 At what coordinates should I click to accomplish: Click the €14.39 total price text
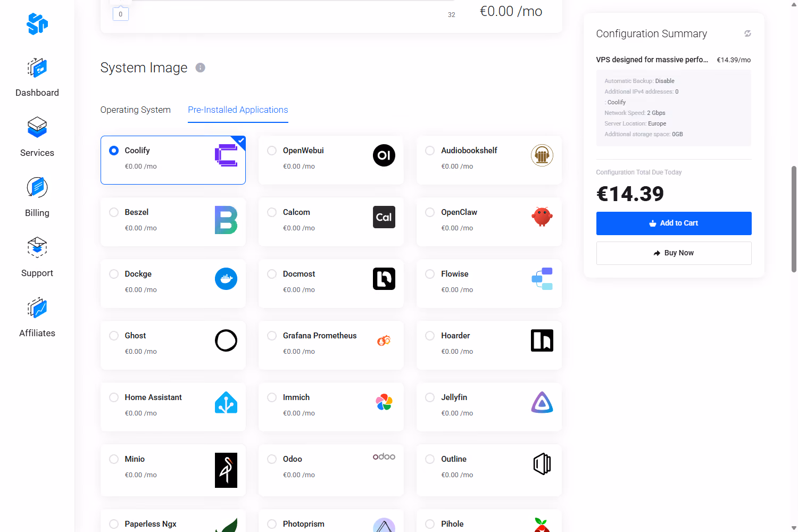[630, 194]
